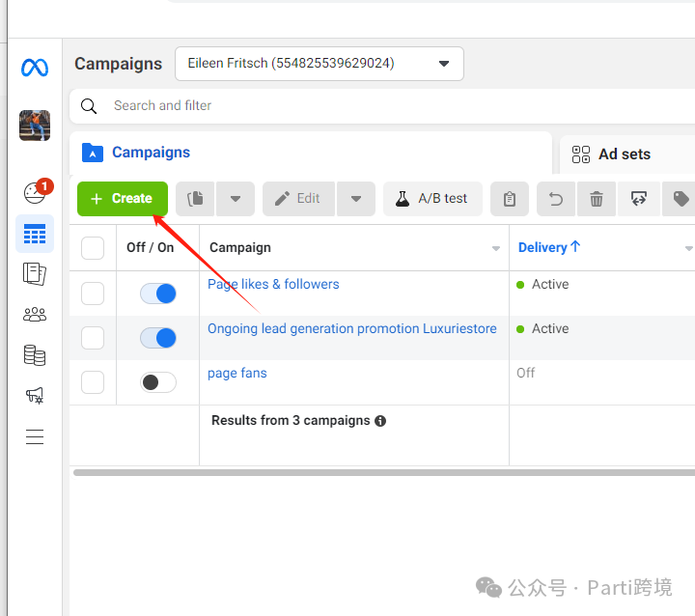Image resolution: width=695 pixels, height=616 pixels.
Task: Tick the checkbox for Ongoing lead generation campaign
Action: pyautogui.click(x=93, y=338)
